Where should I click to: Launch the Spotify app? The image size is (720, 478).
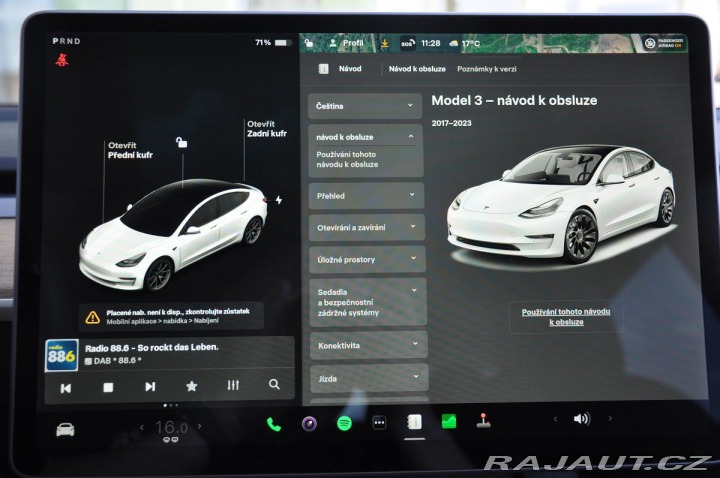pos(344,423)
